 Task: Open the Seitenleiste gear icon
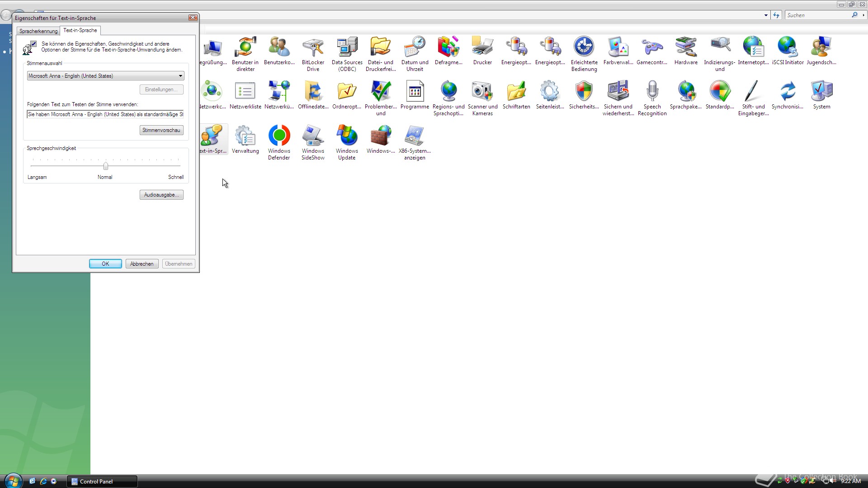point(550,95)
